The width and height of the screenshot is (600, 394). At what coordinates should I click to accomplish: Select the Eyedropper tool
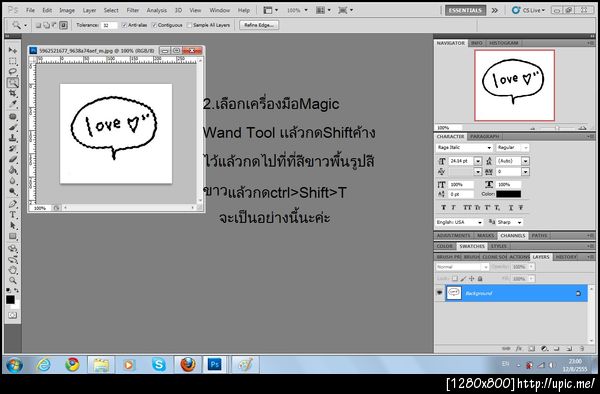13,104
